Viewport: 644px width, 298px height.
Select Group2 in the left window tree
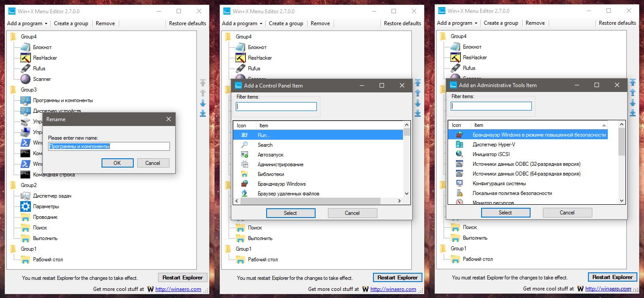point(29,185)
